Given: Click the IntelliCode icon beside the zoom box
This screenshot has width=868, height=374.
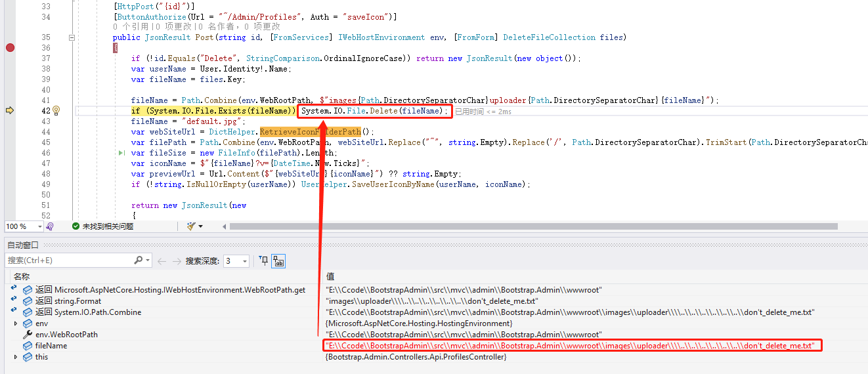Looking at the screenshot, I should click(49, 226).
